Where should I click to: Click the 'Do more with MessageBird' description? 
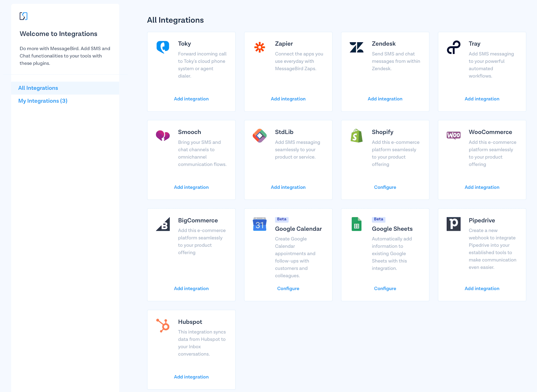point(65,56)
